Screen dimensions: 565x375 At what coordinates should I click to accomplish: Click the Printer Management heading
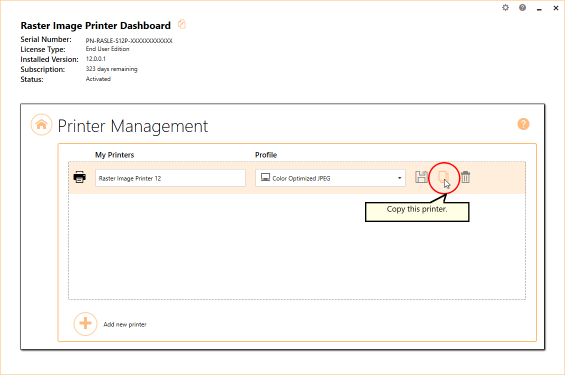click(133, 126)
